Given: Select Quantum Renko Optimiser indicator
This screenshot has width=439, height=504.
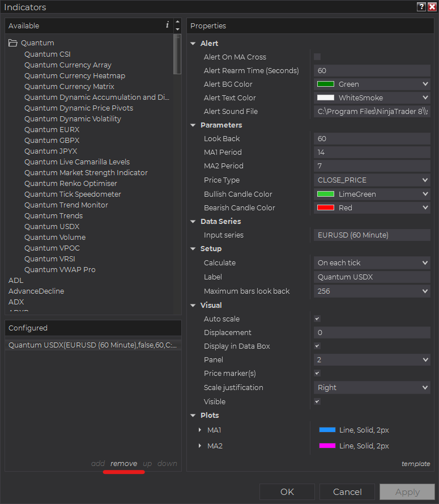Looking at the screenshot, I should pos(71,184).
